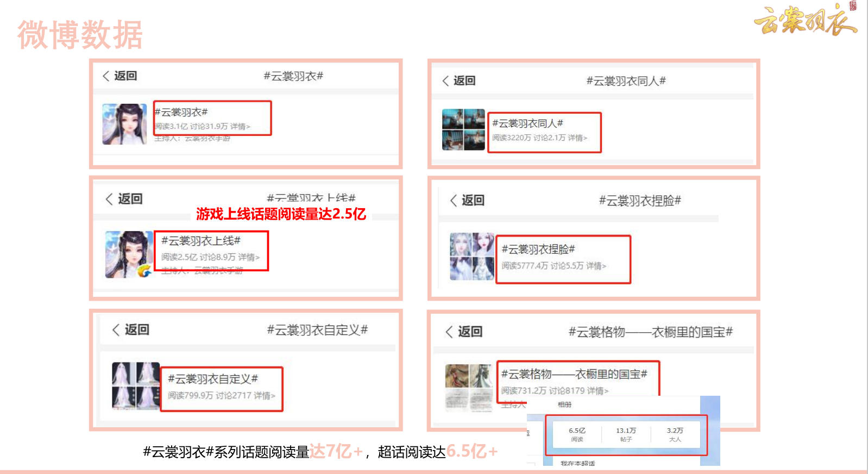Image resolution: width=868 pixels, height=474 pixels.
Task: Click the 云裳羽衣 logo in corner
Action: click(806, 20)
